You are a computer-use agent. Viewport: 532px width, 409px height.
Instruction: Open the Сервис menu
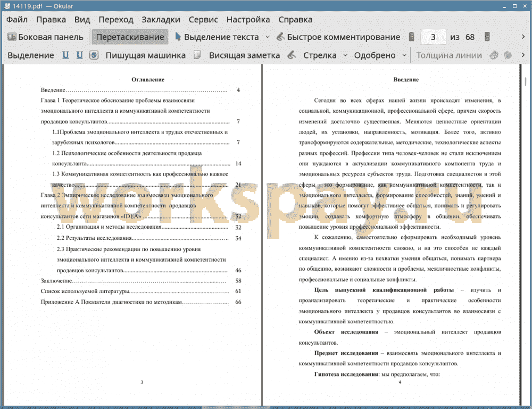(203, 20)
